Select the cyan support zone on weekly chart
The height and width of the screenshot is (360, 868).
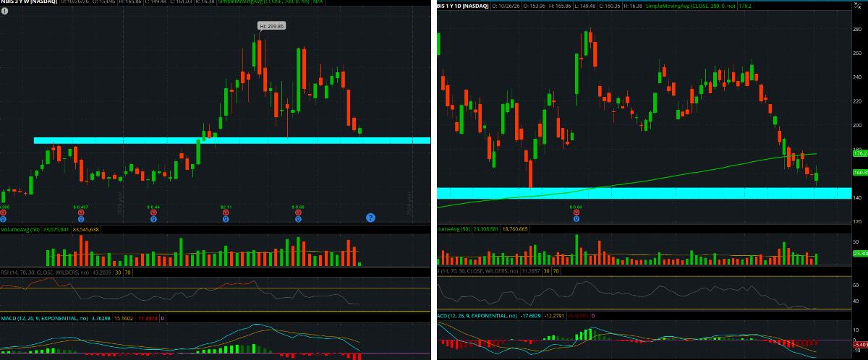[231, 140]
